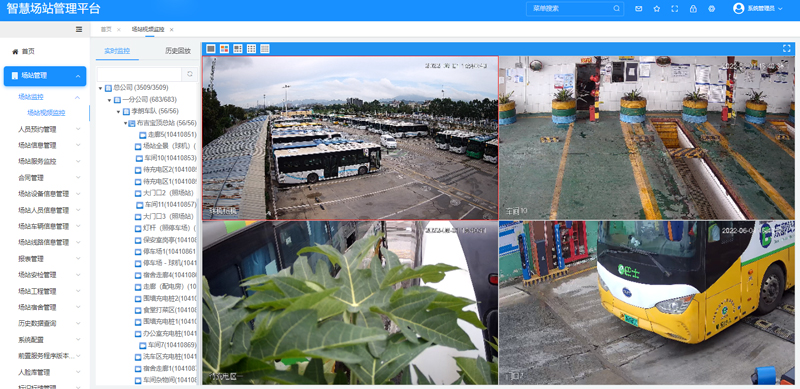Switch to the four-pane video layout

[224, 49]
